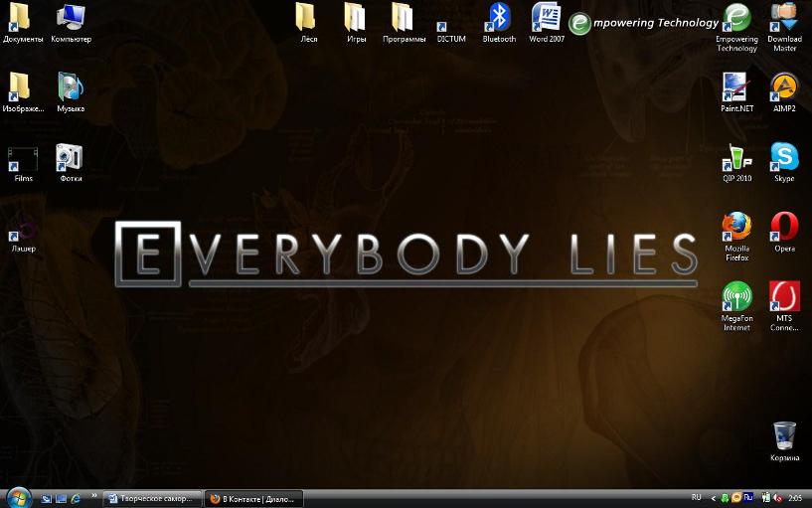Click the Empowering Technology toolbar widget
This screenshot has height=508, width=812.
pos(643,23)
